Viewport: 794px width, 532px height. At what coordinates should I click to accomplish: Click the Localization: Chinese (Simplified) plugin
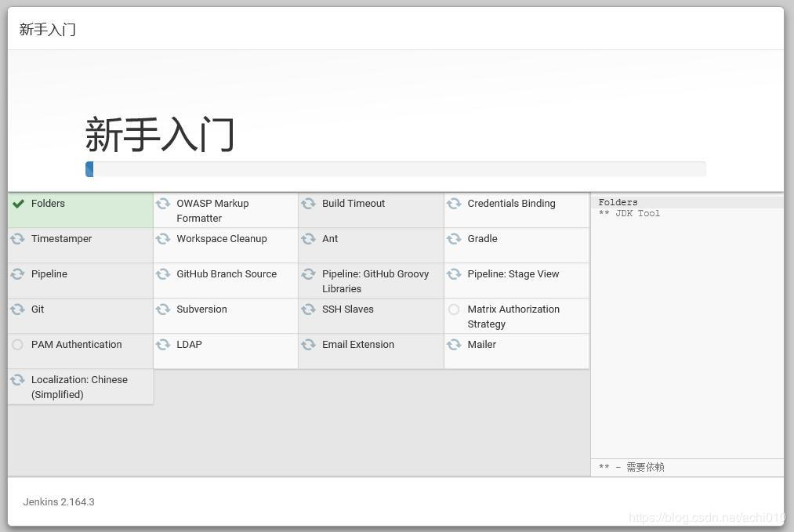[79, 387]
